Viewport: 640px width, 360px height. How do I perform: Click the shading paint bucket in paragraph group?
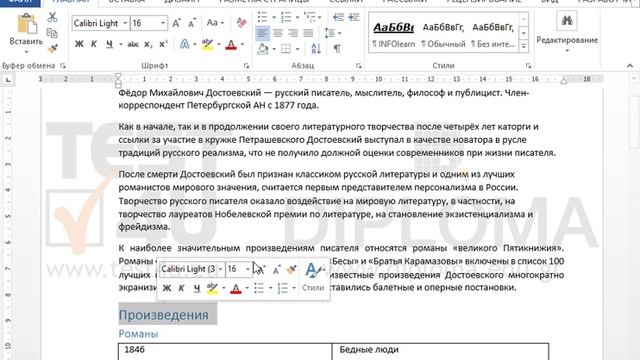pyautogui.click(x=263, y=49)
